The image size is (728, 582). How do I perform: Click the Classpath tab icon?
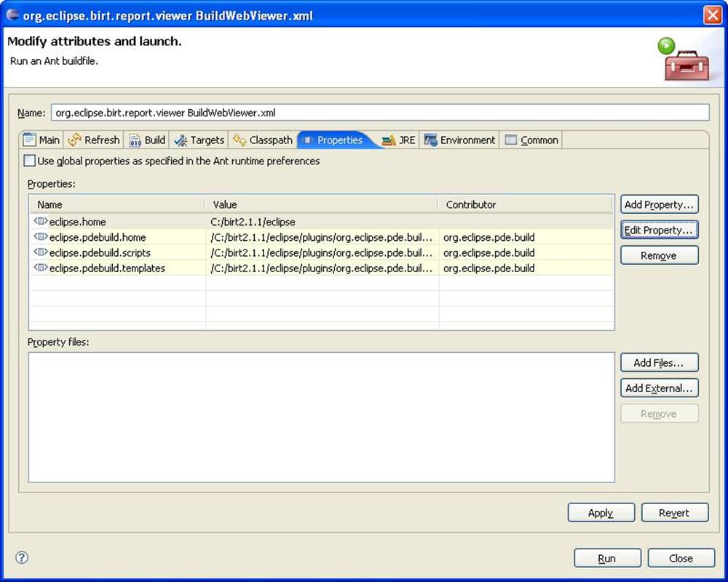coord(239,140)
